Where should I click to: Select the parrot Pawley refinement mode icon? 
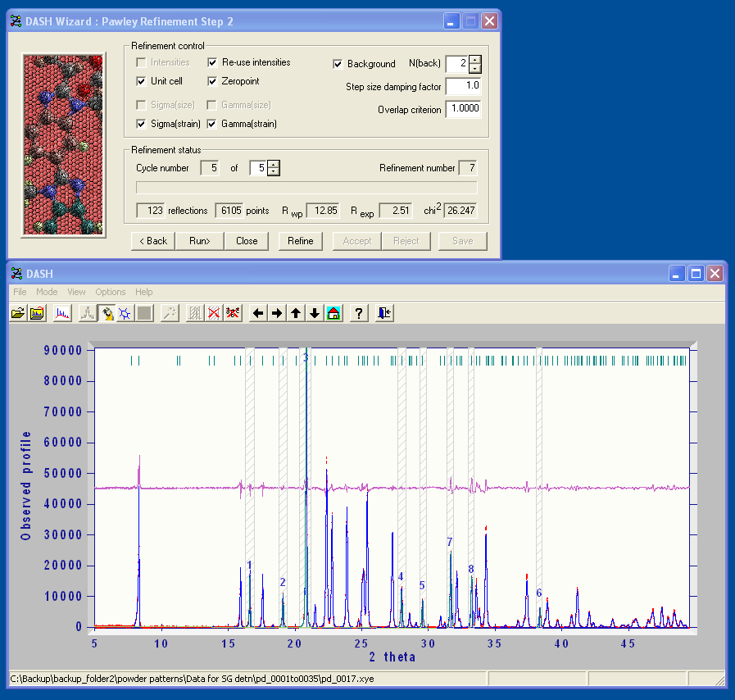(x=107, y=313)
